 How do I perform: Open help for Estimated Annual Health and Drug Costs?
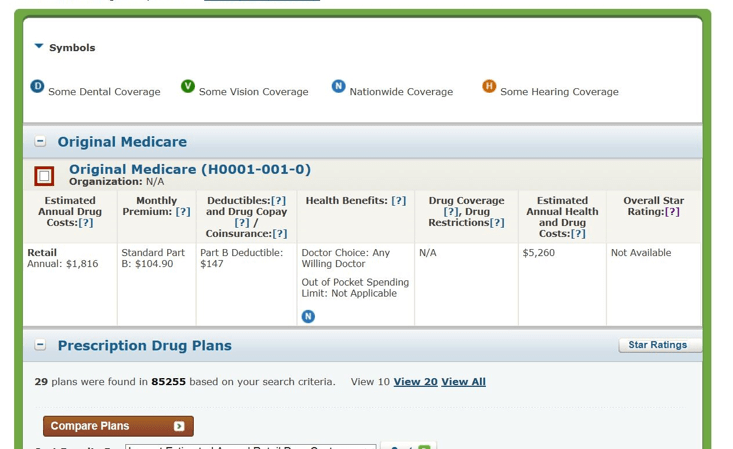tap(578, 233)
